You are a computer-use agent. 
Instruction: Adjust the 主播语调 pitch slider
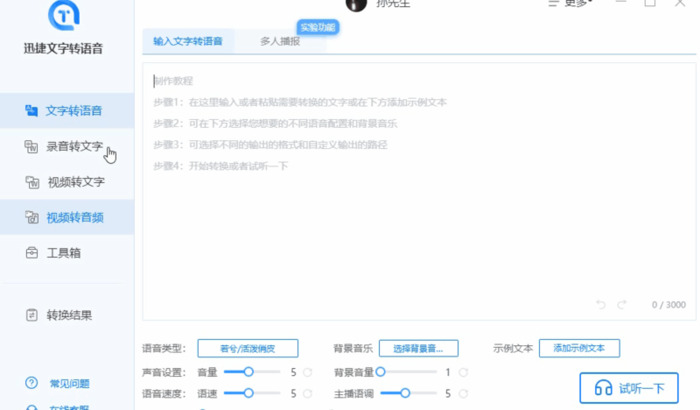click(408, 393)
